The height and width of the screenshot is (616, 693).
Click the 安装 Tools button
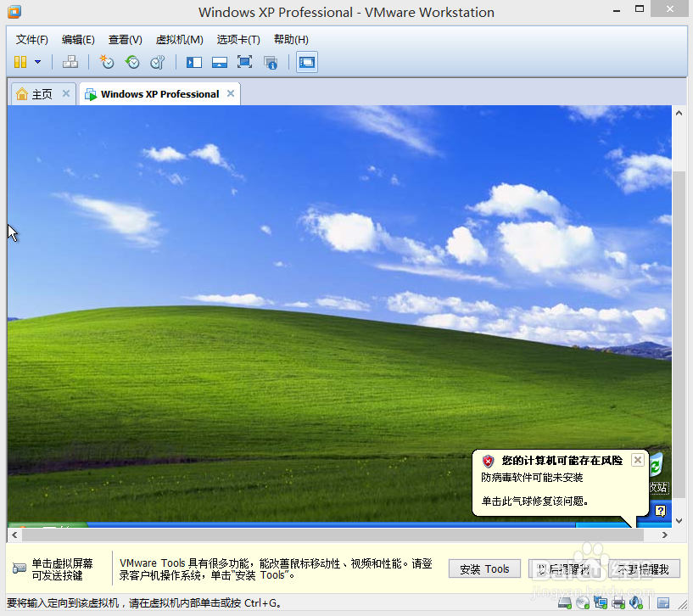[484, 569]
